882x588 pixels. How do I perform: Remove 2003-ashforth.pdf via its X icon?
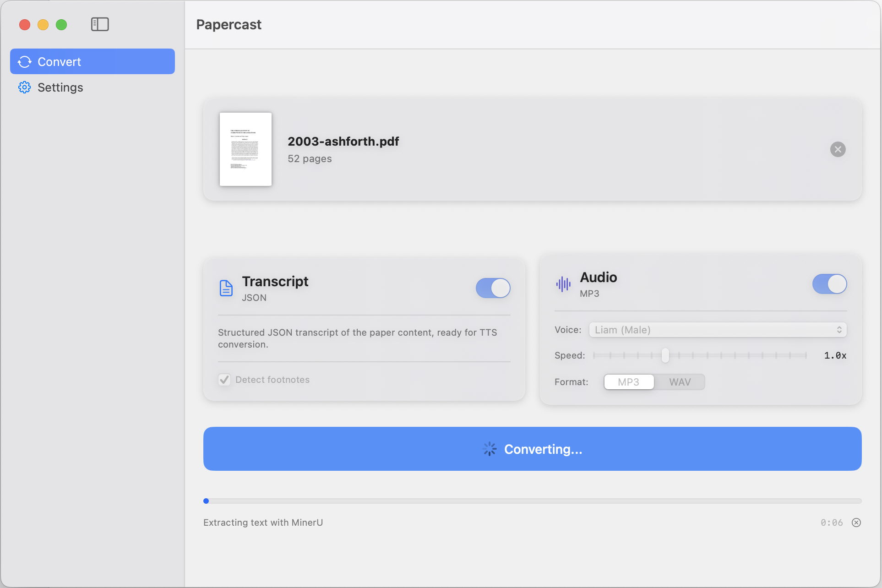(x=838, y=149)
